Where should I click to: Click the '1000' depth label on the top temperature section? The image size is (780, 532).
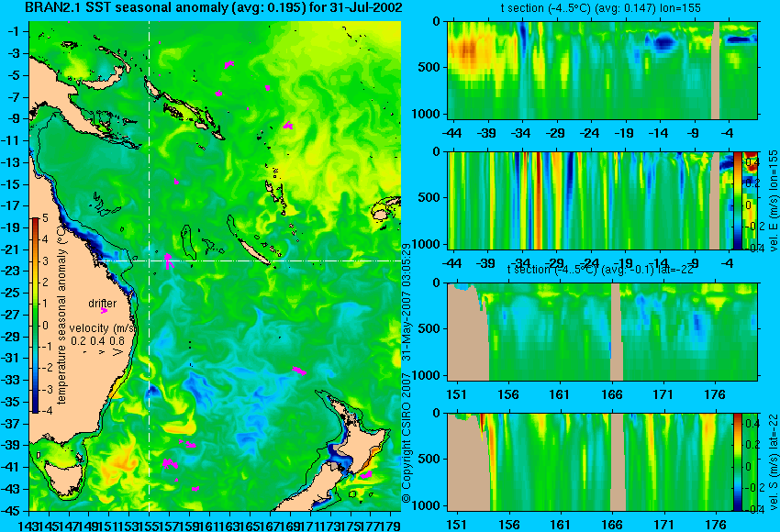[x=427, y=114]
